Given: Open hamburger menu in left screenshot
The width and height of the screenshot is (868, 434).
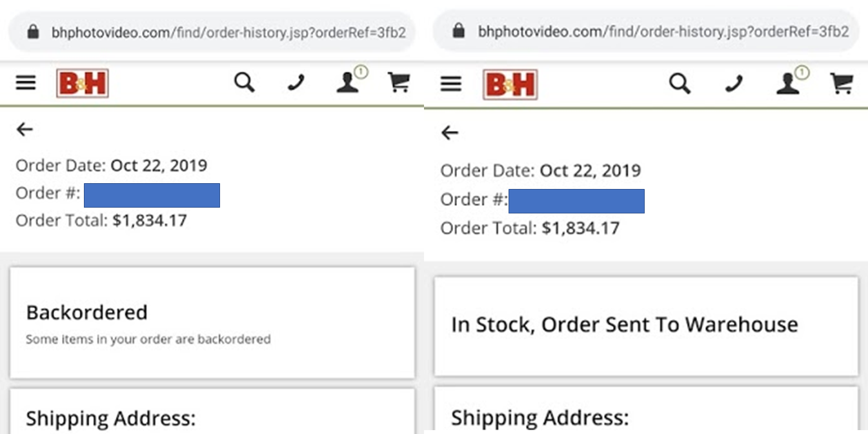Looking at the screenshot, I should tap(26, 83).
